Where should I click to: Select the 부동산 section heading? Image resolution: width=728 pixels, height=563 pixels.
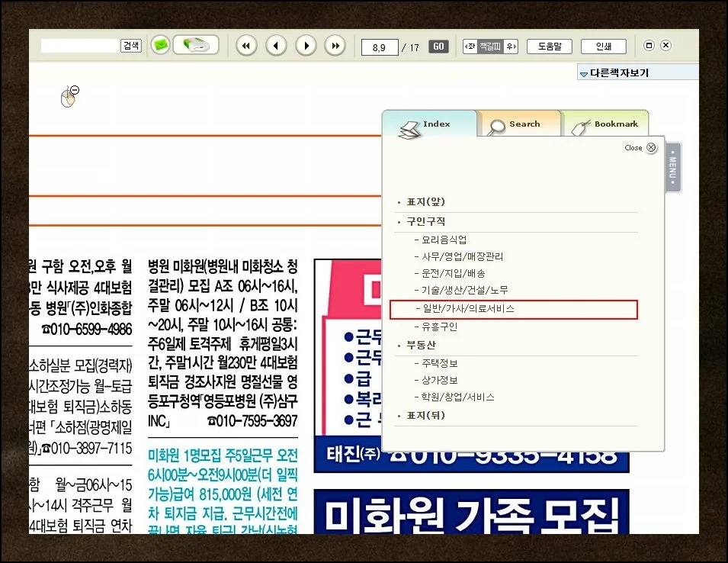(420, 345)
